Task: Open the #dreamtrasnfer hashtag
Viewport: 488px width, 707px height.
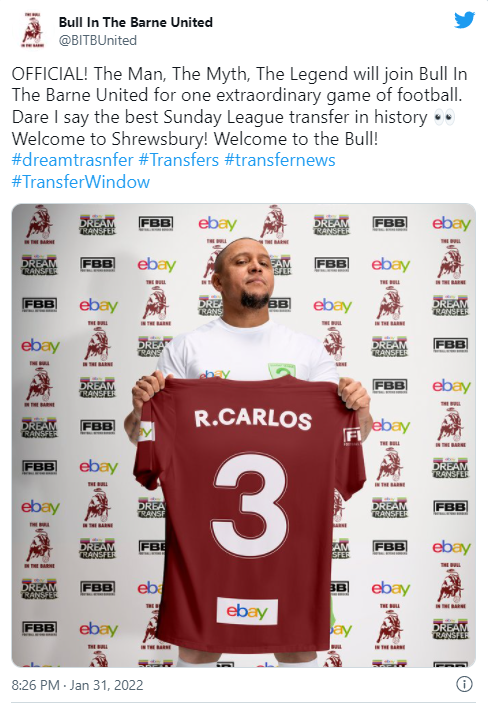Action: tap(73, 160)
